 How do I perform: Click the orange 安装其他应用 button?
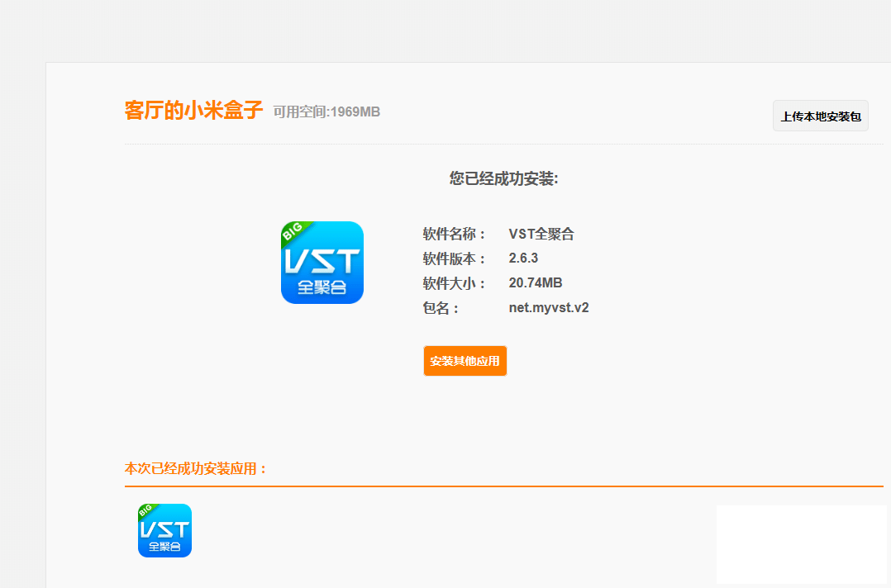(x=465, y=361)
